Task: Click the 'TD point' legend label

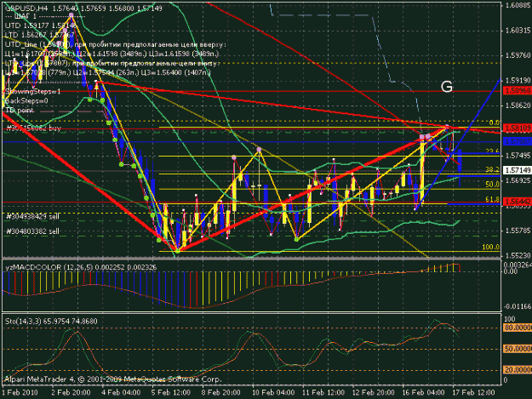Action: pos(20,111)
